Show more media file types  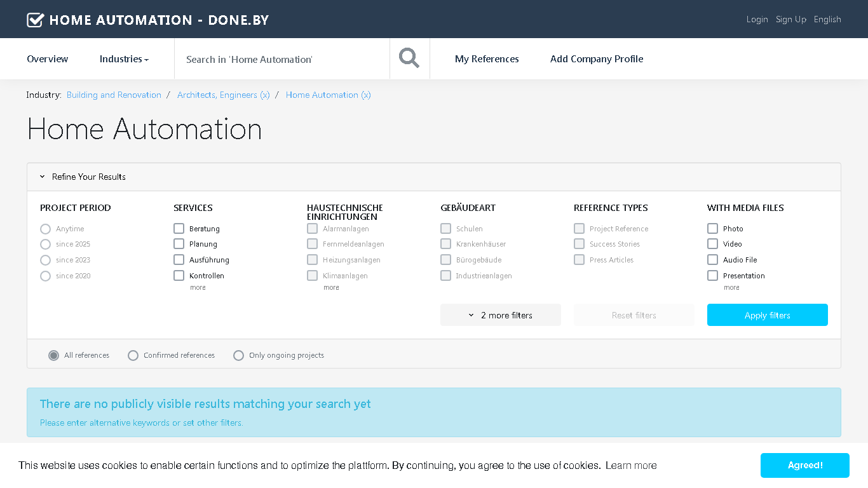coord(731,288)
